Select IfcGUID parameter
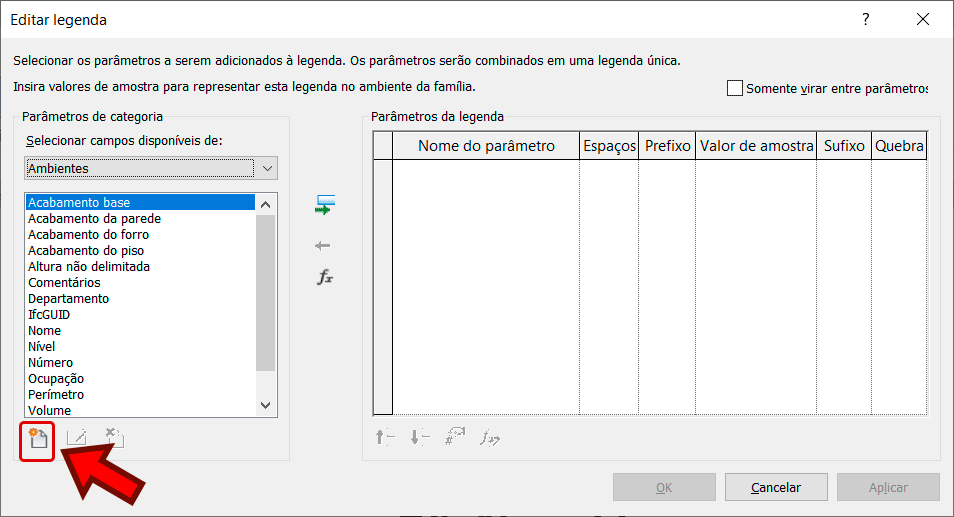The image size is (954, 517). (140, 314)
